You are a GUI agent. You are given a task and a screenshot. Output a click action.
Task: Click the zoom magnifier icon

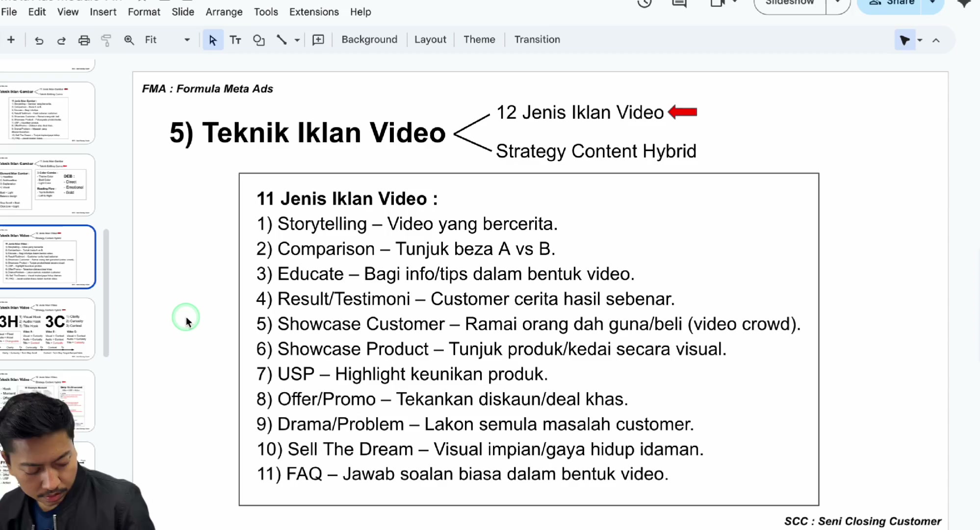coord(129,40)
